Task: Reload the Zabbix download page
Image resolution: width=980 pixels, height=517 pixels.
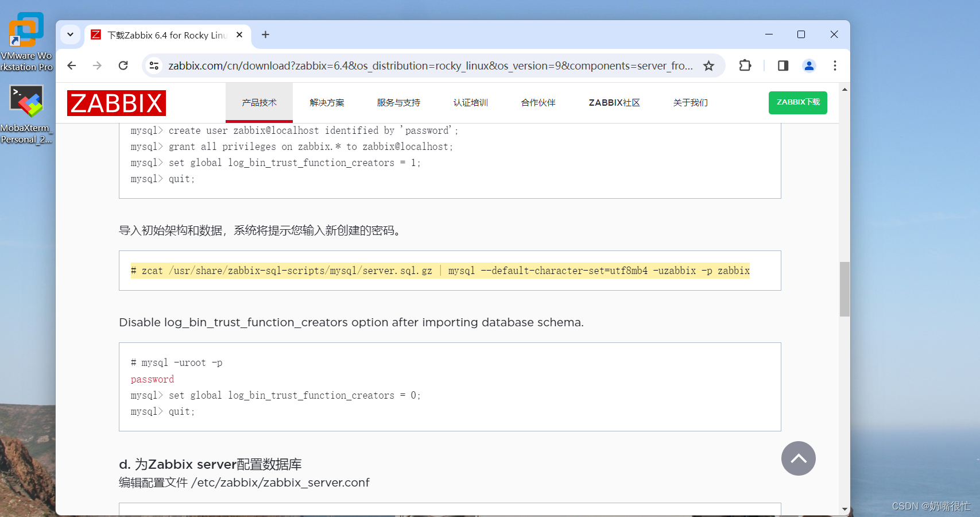Action: [x=123, y=65]
